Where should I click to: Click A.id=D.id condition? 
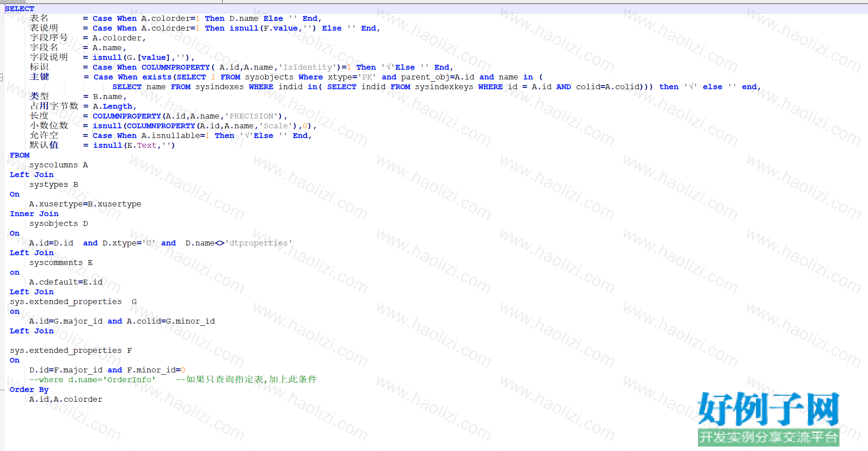click(51, 243)
